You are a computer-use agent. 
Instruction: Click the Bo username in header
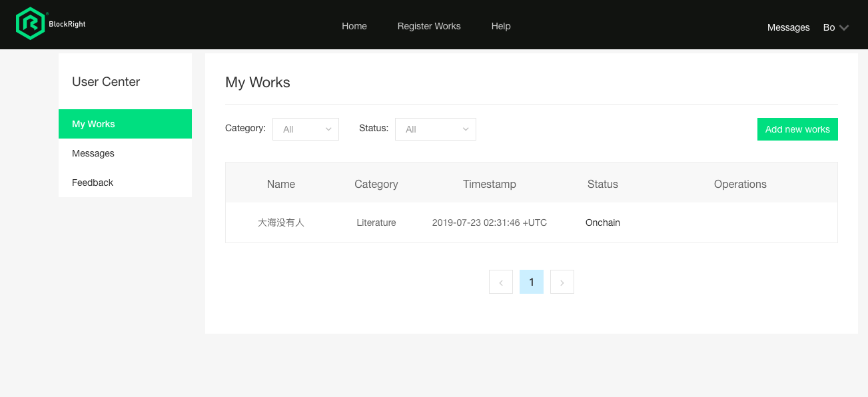click(829, 27)
